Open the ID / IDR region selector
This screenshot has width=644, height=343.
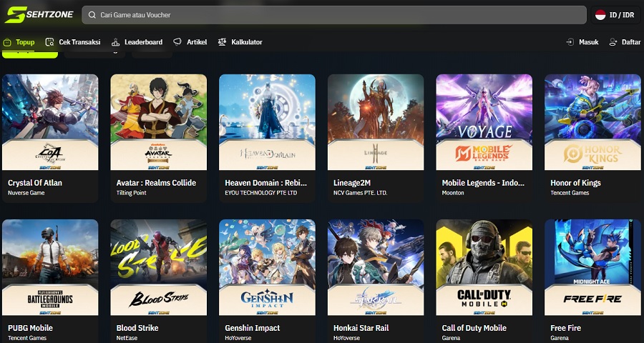pyautogui.click(x=615, y=15)
